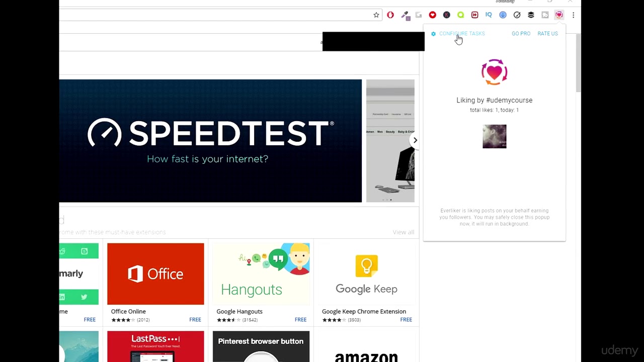Click the red Opera extension icon

pos(390,15)
